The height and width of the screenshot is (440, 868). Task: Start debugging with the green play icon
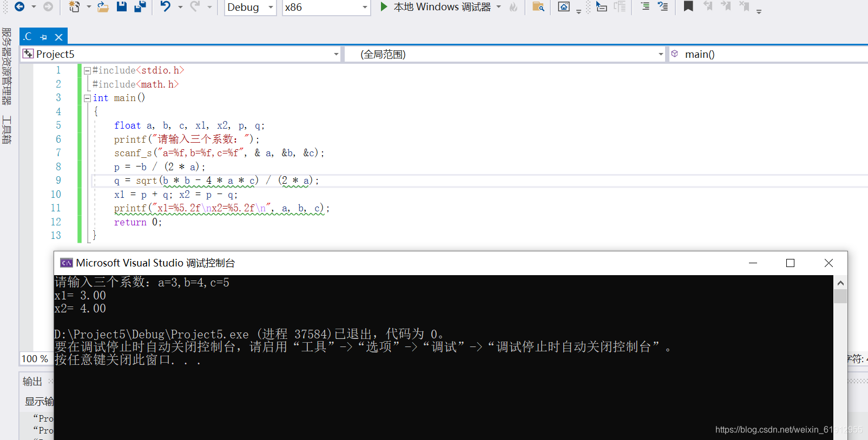click(384, 6)
